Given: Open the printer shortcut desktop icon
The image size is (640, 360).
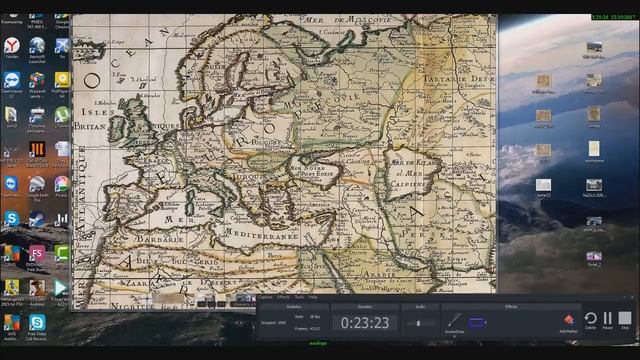Looking at the screenshot, I should [37, 115].
